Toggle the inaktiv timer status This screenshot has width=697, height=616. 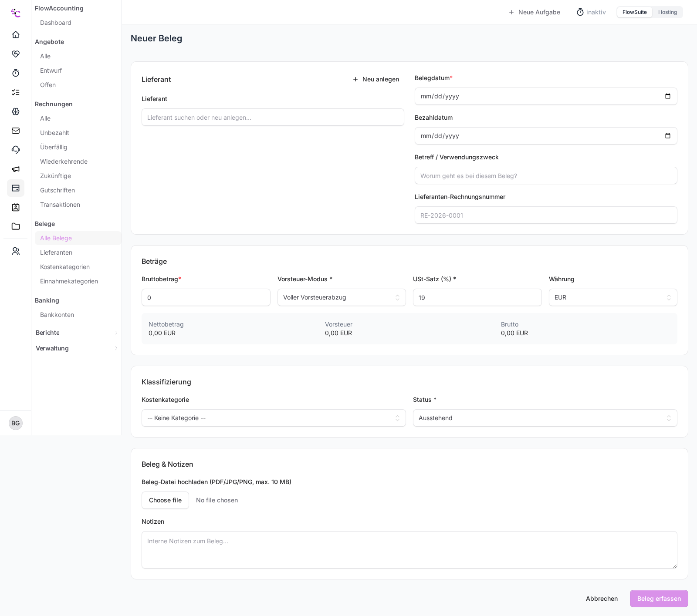pyautogui.click(x=591, y=12)
